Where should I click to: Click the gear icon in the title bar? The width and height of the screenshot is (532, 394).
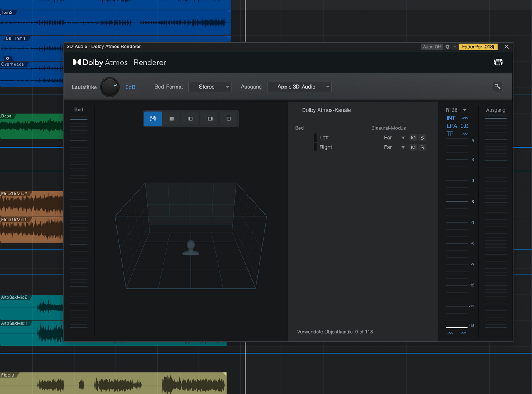[447, 47]
